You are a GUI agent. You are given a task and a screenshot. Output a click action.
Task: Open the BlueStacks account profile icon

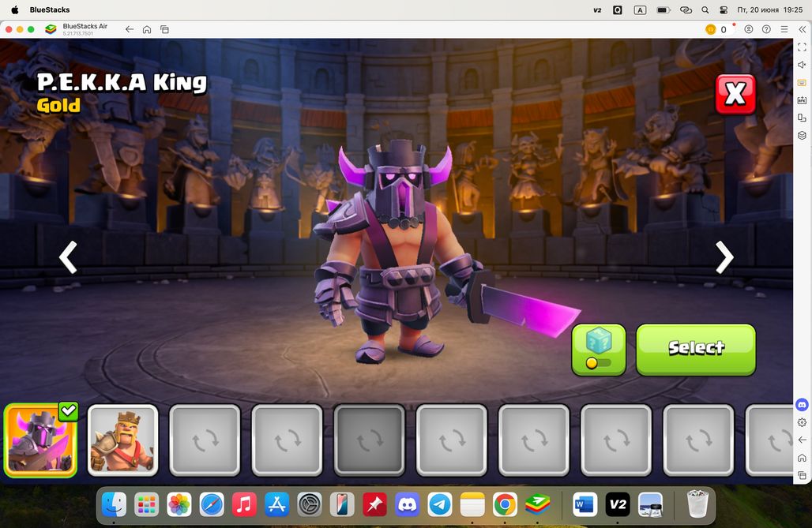pos(748,29)
